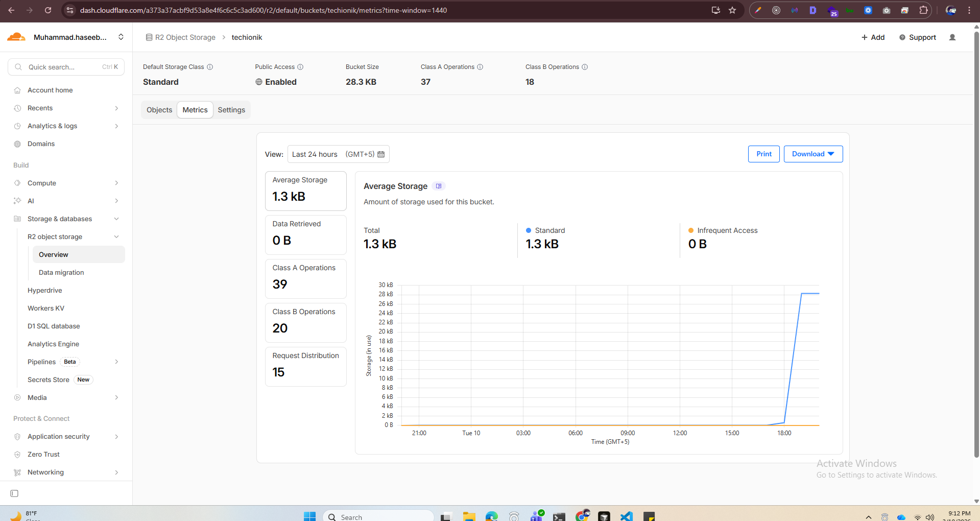The image size is (980, 521).
Task: Open the Download dropdown
Action: point(813,154)
